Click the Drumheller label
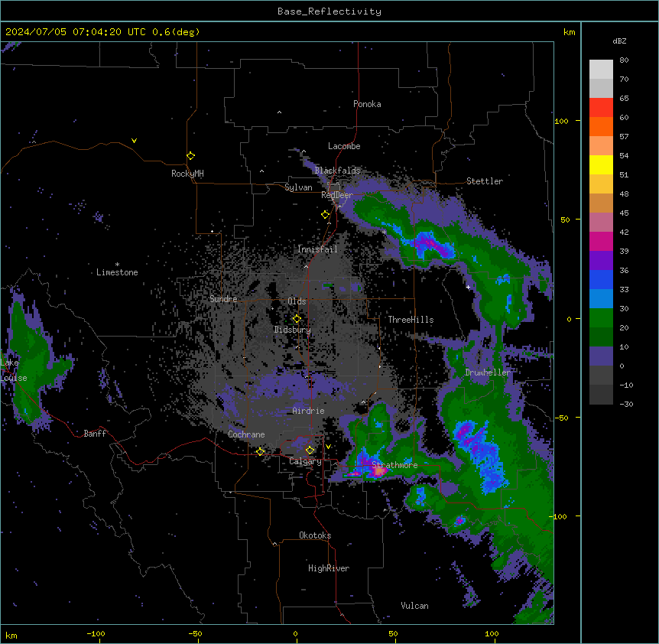Screen dimensions: 659x644 click(x=488, y=372)
